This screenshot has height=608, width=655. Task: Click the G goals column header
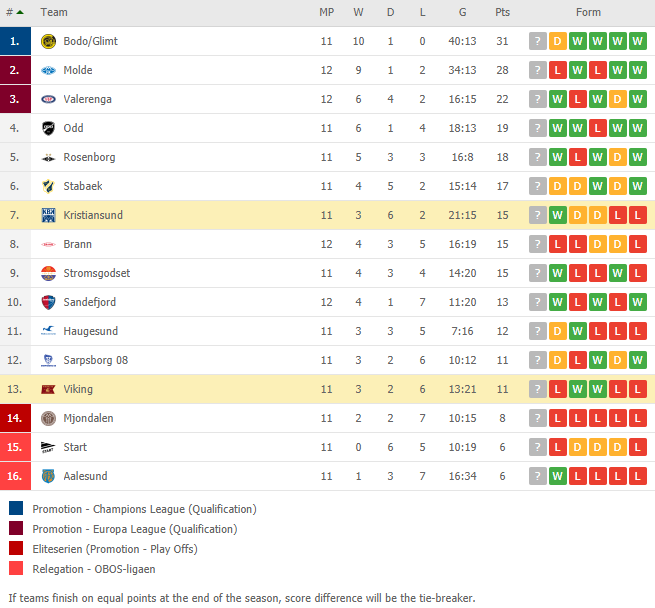(x=462, y=13)
